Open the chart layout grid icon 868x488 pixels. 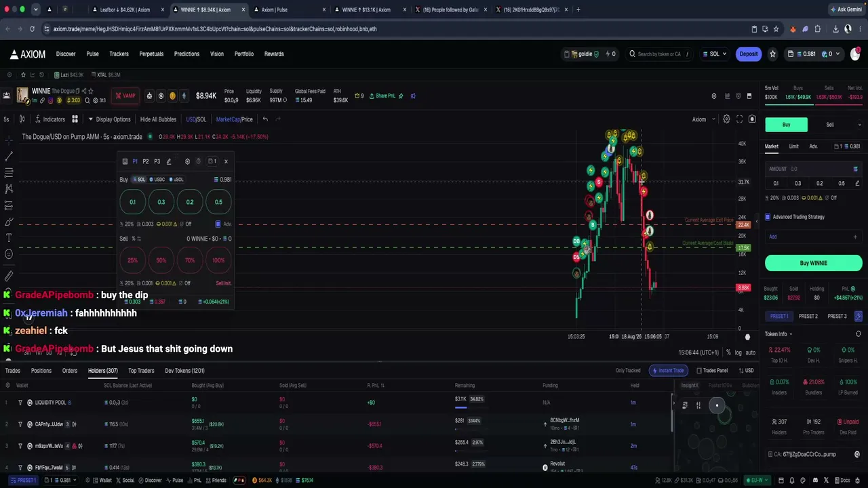coord(75,119)
